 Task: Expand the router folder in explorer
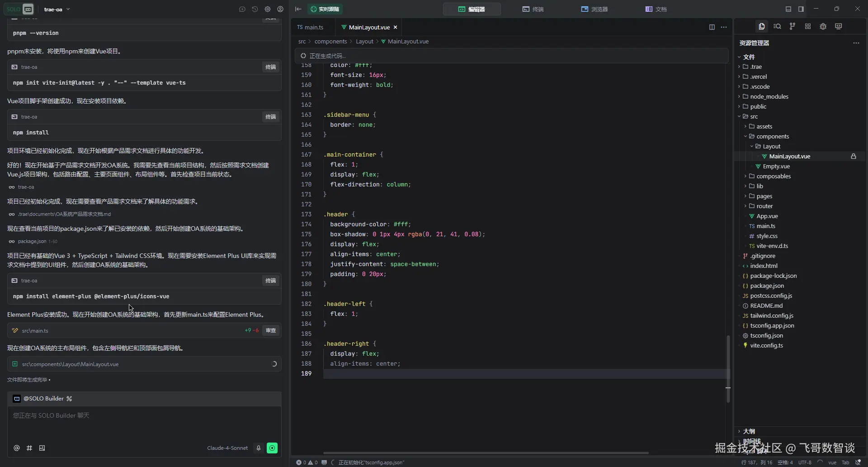pyautogui.click(x=764, y=206)
